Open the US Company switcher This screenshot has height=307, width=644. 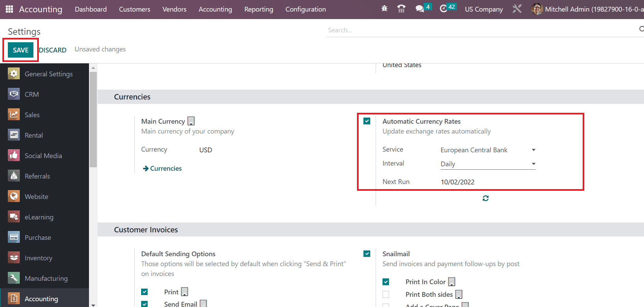click(484, 9)
